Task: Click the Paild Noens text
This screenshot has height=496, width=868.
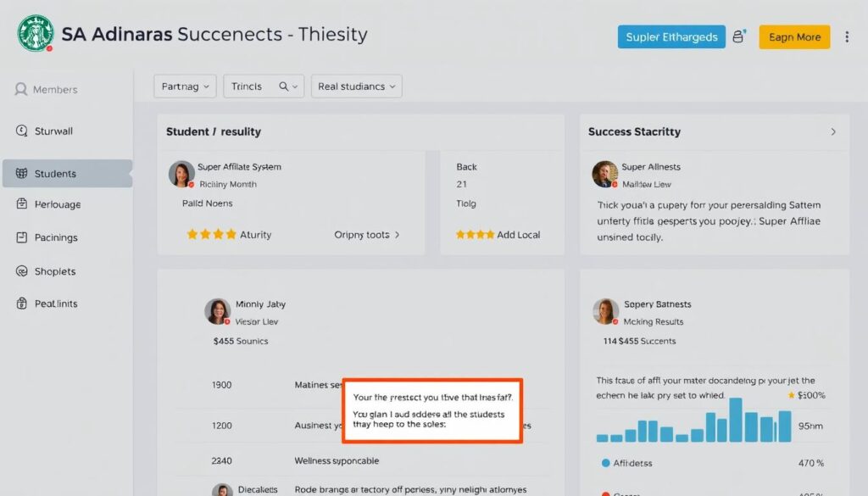Action: 207,203
